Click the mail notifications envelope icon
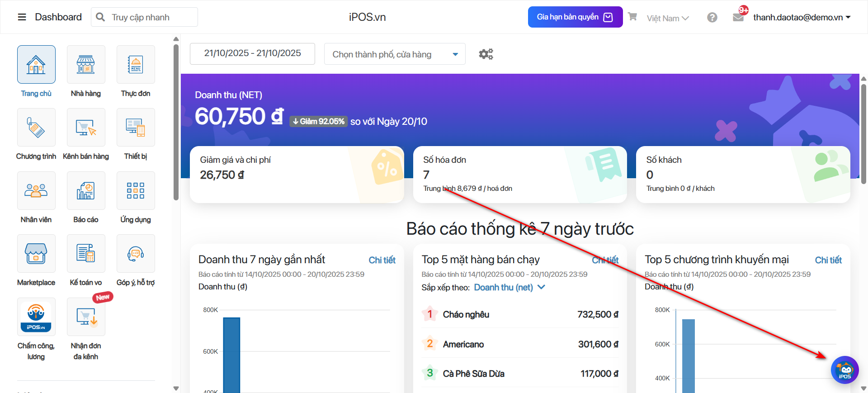Screen dimensions: 868x393 (738, 18)
